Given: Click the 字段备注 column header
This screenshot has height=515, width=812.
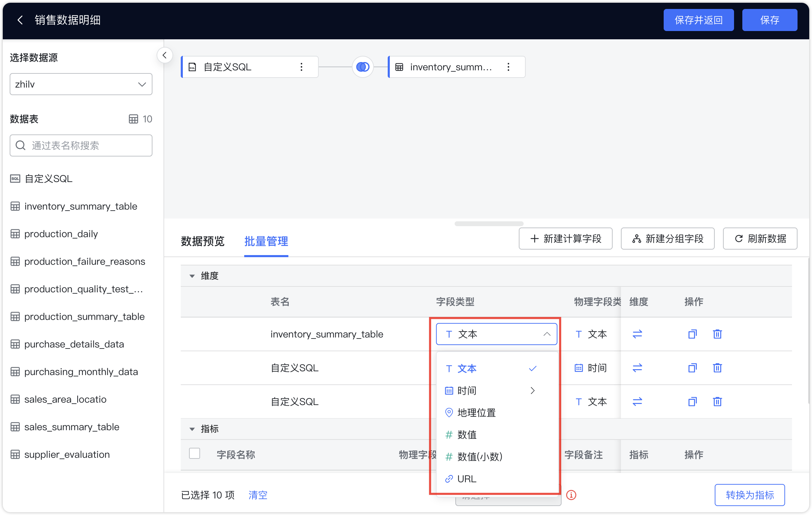Looking at the screenshot, I should [584, 455].
